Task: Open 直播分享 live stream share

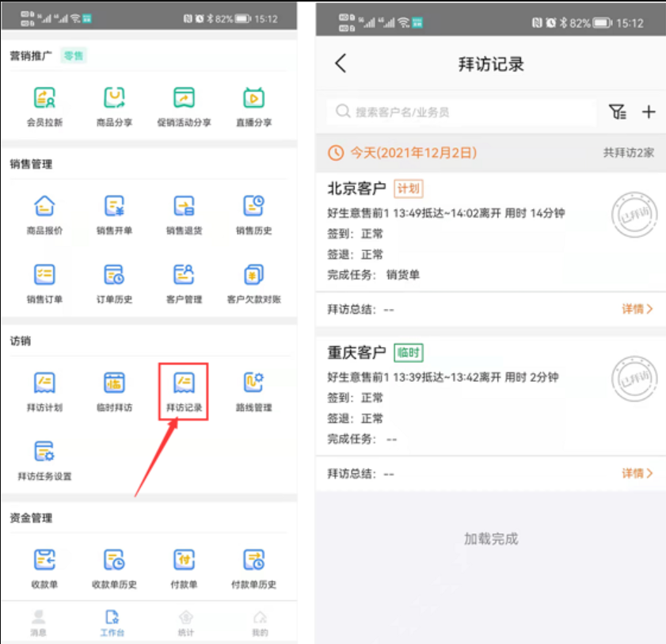Action: coord(253,105)
